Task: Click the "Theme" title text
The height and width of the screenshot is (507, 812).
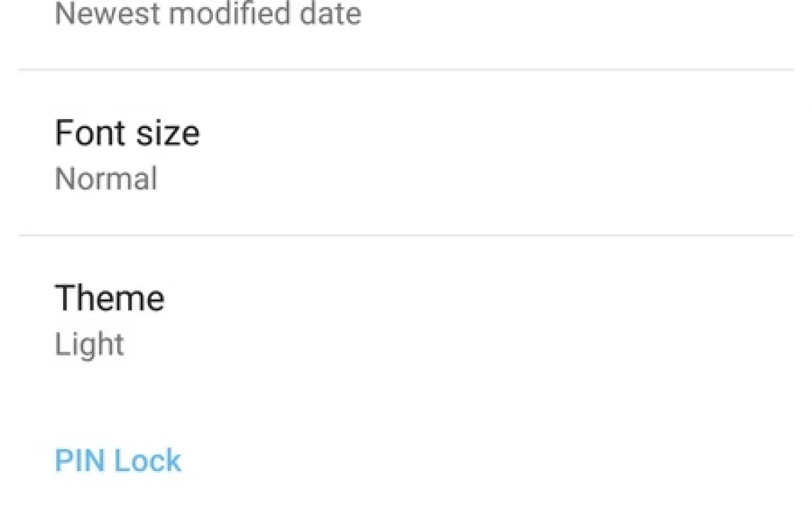Action: (x=109, y=298)
